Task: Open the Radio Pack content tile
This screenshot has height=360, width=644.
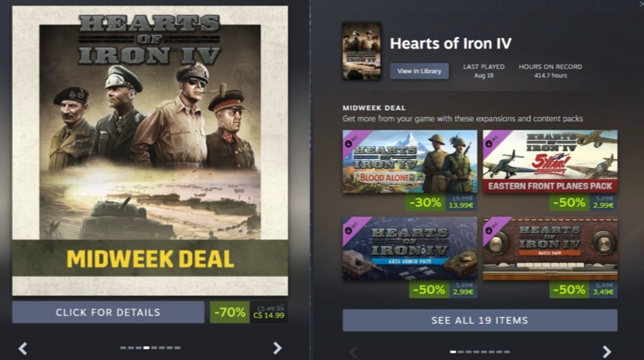Action: pyautogui.click(x=550, y=249)
